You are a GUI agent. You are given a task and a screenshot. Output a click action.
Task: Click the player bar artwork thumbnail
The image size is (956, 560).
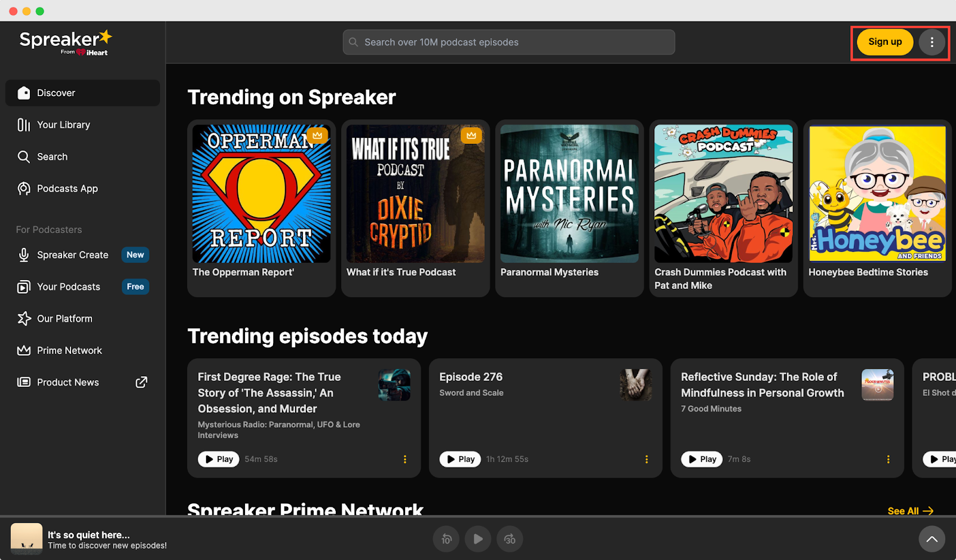click(x=26, y=539)
